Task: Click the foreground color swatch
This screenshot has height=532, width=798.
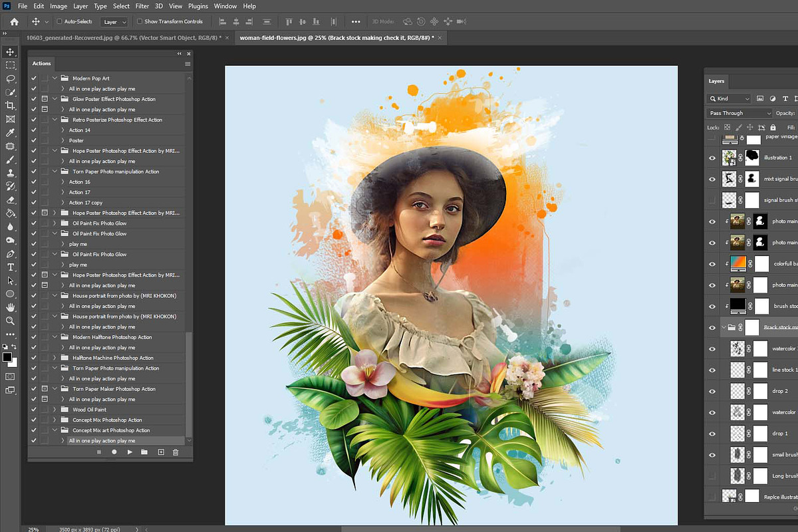Action: (x=7, y=357)
